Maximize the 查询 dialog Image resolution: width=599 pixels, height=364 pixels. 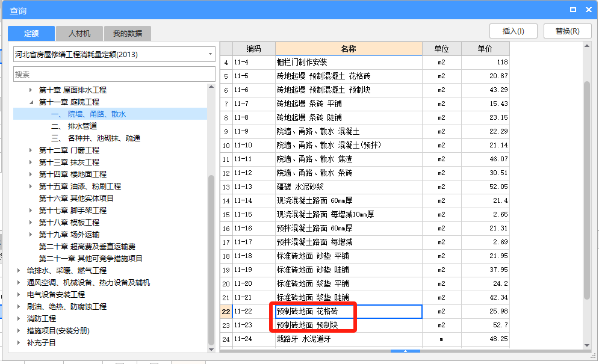(x=573, y=10)
